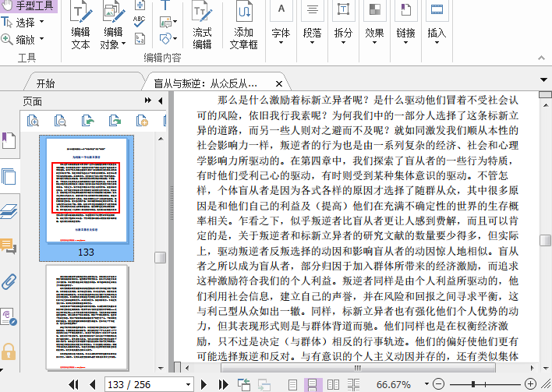Open the page thumbnails sidebar panel
The height and width of the screenshot is (392, 552).
[x=9, y=176]
